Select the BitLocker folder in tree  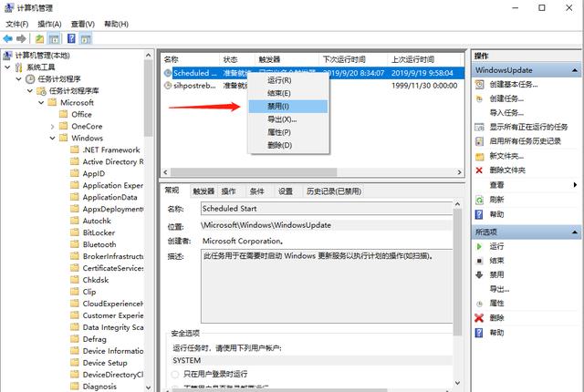[99, 232]
